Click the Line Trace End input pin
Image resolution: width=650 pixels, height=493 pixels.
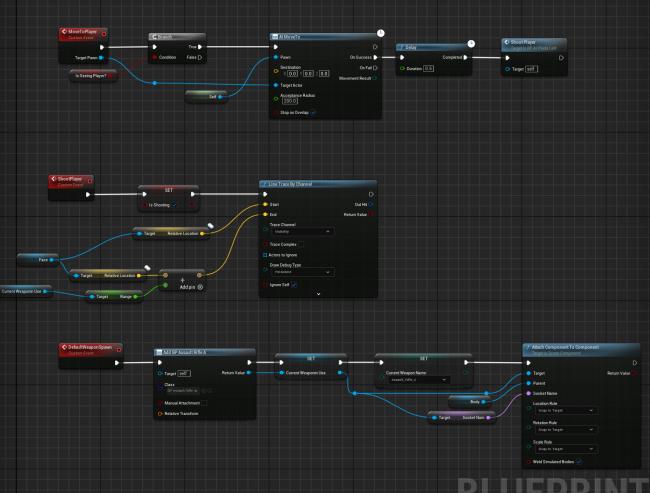[x=265, y=214]
